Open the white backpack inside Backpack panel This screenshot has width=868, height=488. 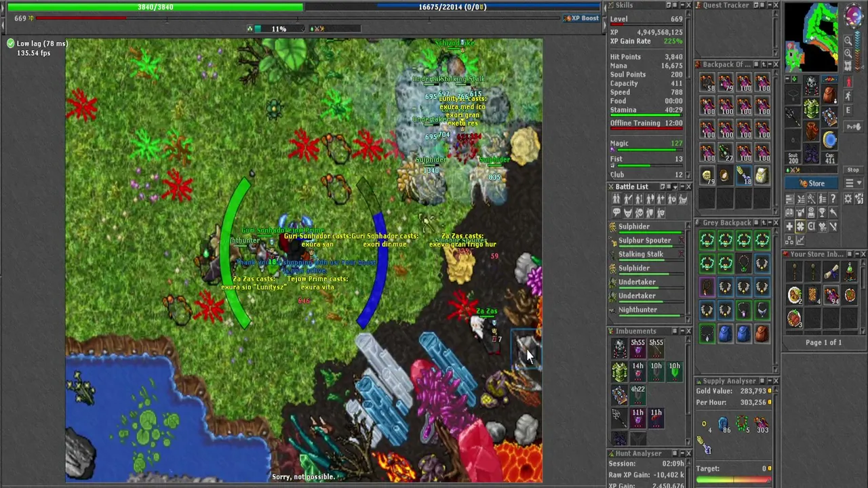tap(762, 176)
